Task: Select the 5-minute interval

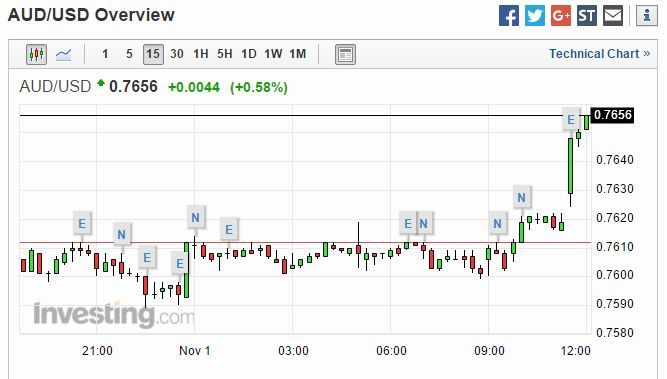Action: [129, 54]
